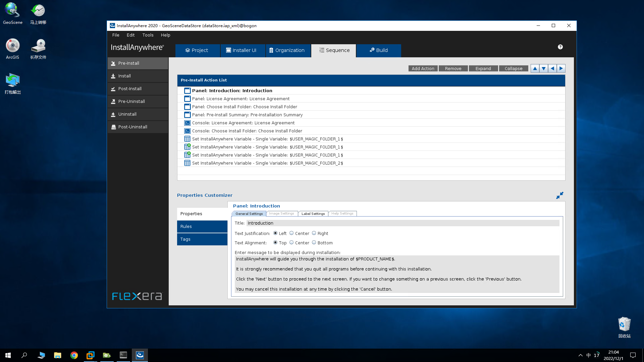Open Chrome from the taskbar
644x362 pixels.
click(74, 355)
